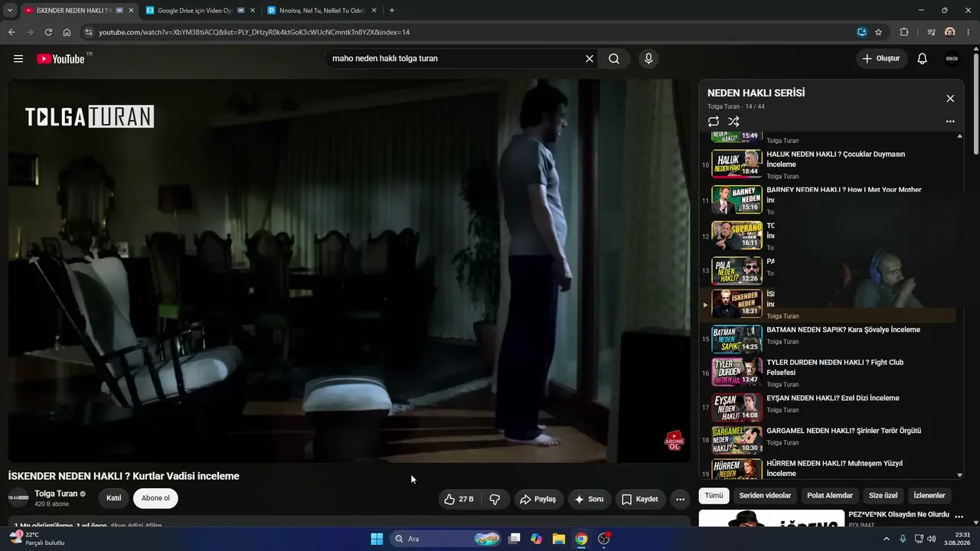980x551 pixels.
Task: Open a new browser tab
Action: pos(392,10)
